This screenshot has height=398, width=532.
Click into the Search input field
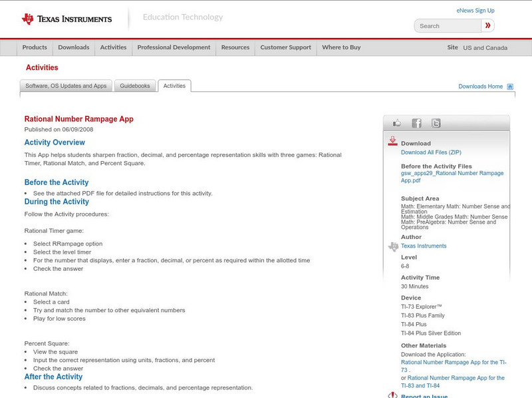447,26
